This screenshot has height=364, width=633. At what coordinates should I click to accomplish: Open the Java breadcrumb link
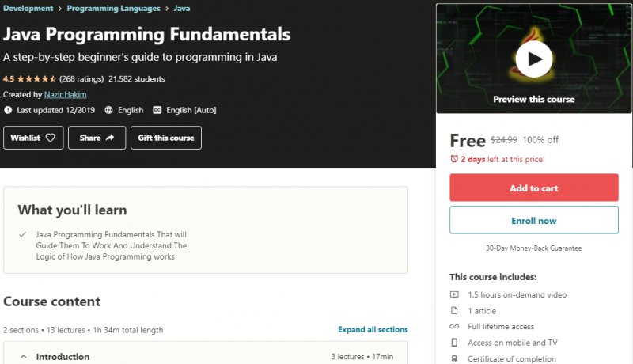pos(182,9)
